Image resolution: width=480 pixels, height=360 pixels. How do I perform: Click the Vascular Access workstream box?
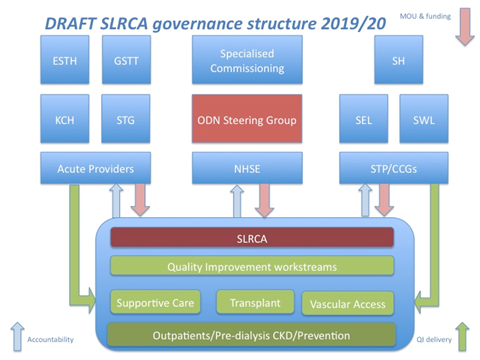point(348,303)
